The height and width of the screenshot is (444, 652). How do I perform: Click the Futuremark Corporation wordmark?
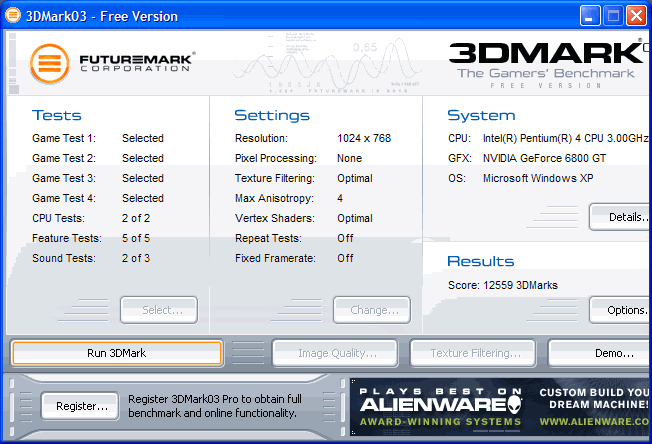[x=136, y=62]
